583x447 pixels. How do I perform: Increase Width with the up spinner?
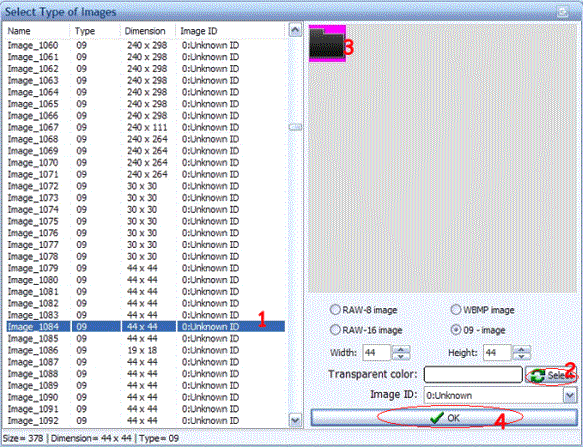[x=401, y=349]
